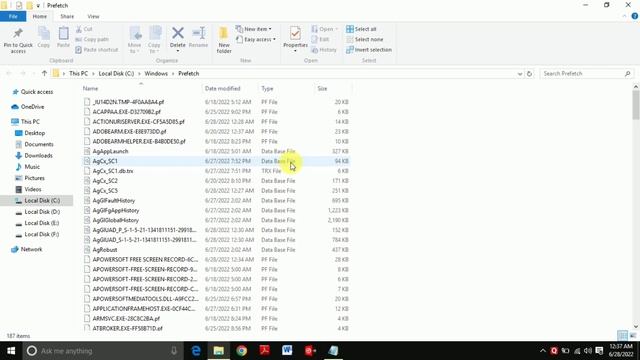Open Google Chrome from taskbar
This screenshot has width=640, height=360.
242,351
